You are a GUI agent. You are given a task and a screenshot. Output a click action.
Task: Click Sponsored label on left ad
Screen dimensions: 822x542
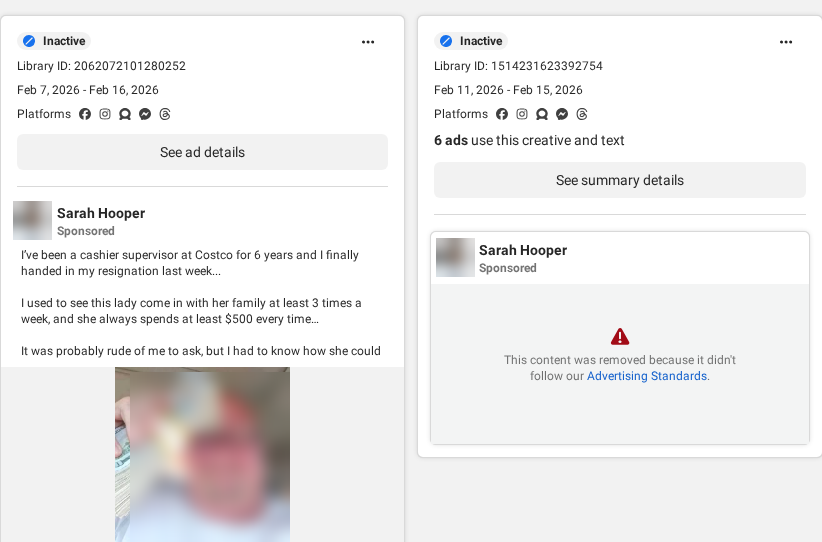(x=86, y=231)
